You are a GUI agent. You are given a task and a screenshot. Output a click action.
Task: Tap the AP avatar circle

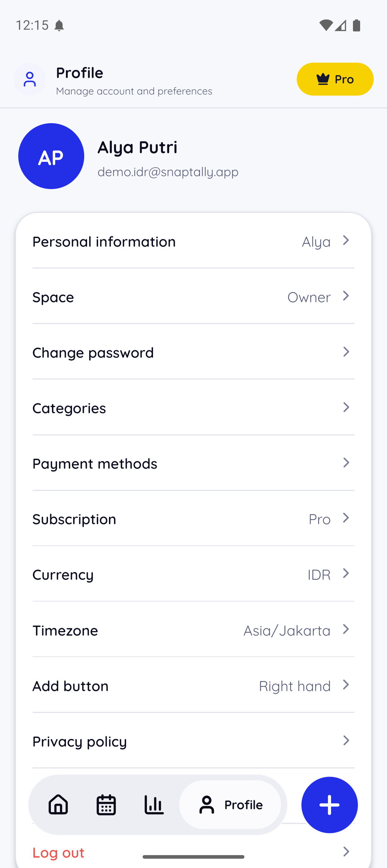click(51, 156)
